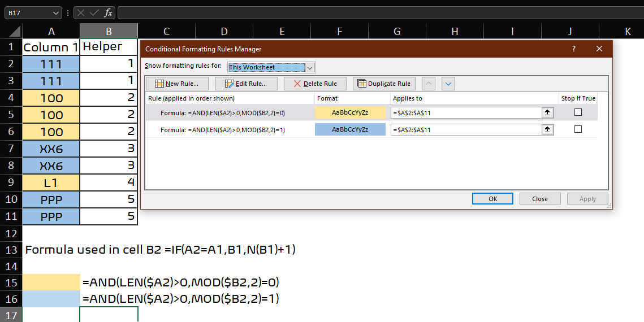Select column B header
644x322 pixels.
point(109,31)
